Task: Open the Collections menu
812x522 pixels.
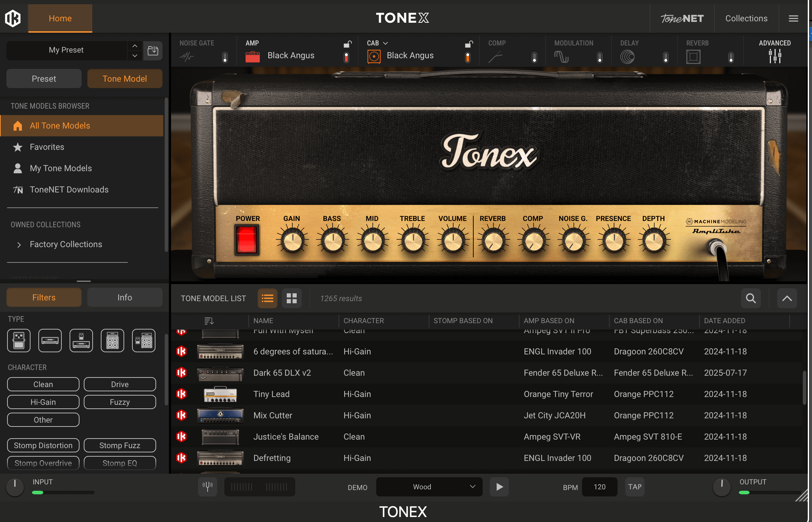Action: 746,18
